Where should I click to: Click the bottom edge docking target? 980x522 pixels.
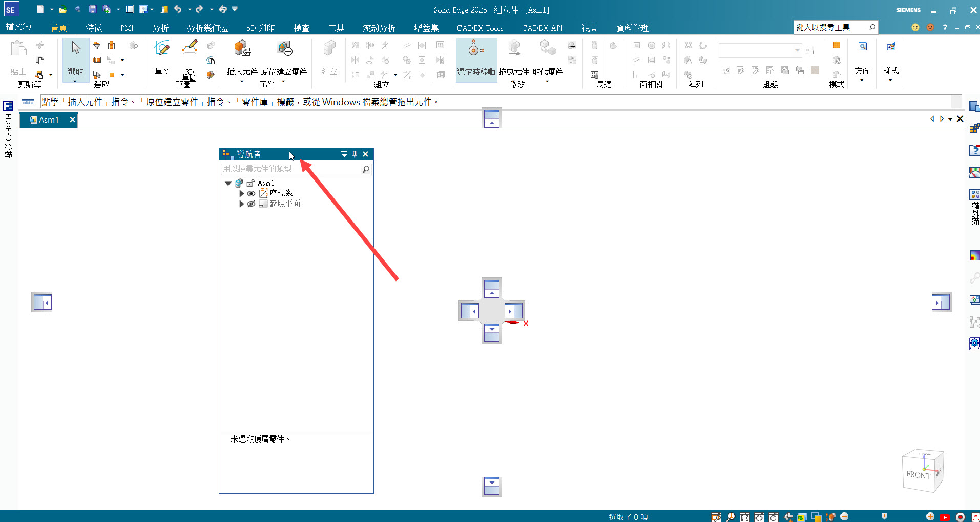coord(492,487)
